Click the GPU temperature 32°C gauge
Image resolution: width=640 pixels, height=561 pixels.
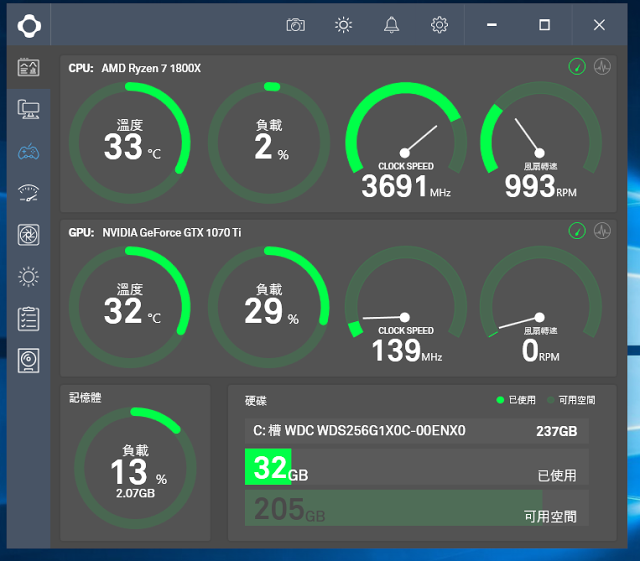[x=130, y=307]
